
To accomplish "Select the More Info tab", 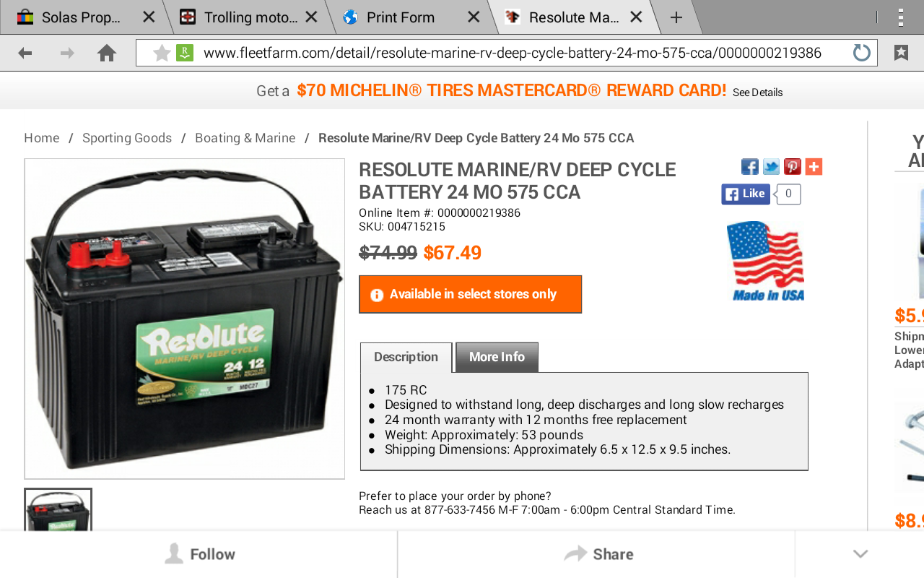I will 497,357.
